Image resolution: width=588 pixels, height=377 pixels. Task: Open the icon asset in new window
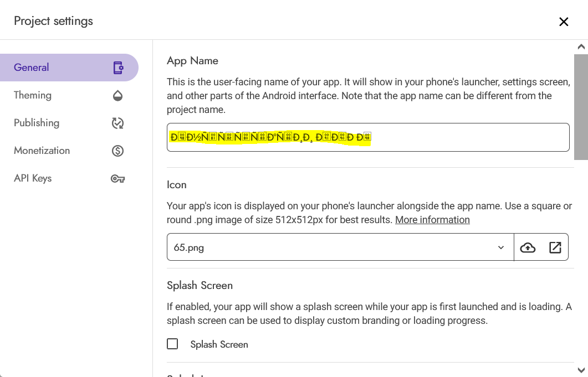(555, 247)
